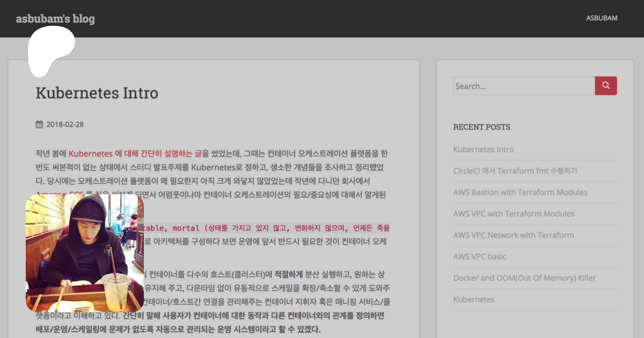Viewport: 644px width, 338px height.
Task: Click the red search magnifier button
Action: [x=606, y=86]
